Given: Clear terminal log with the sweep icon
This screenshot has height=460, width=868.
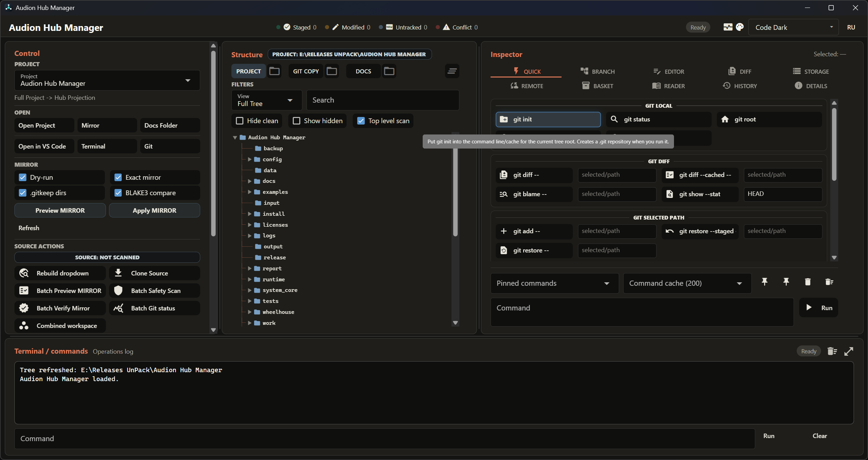Looking at the screenshot, I should coord(832,351).
